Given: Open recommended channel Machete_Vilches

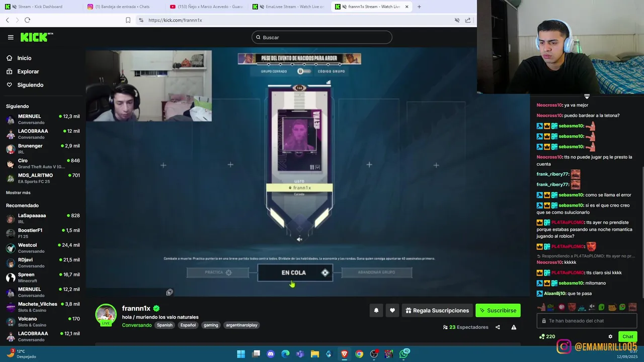Looking at the screenshot, I should point(43,307).
